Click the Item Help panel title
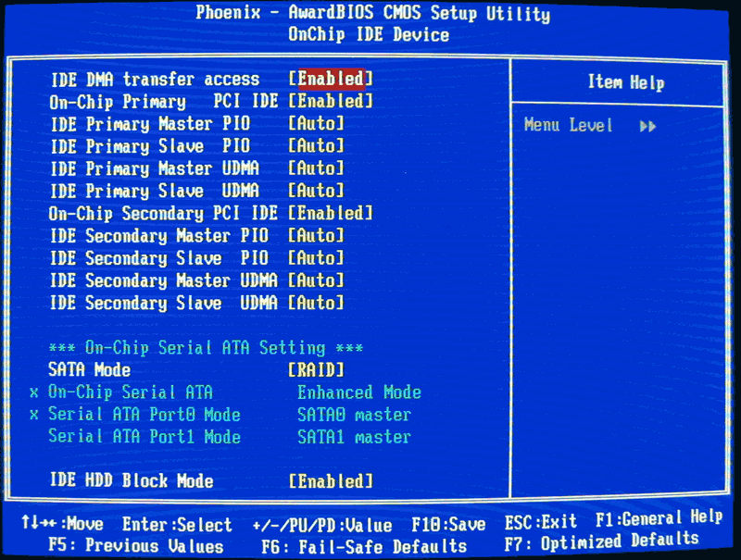Screen dimensions: 741x560 point(626,82)
